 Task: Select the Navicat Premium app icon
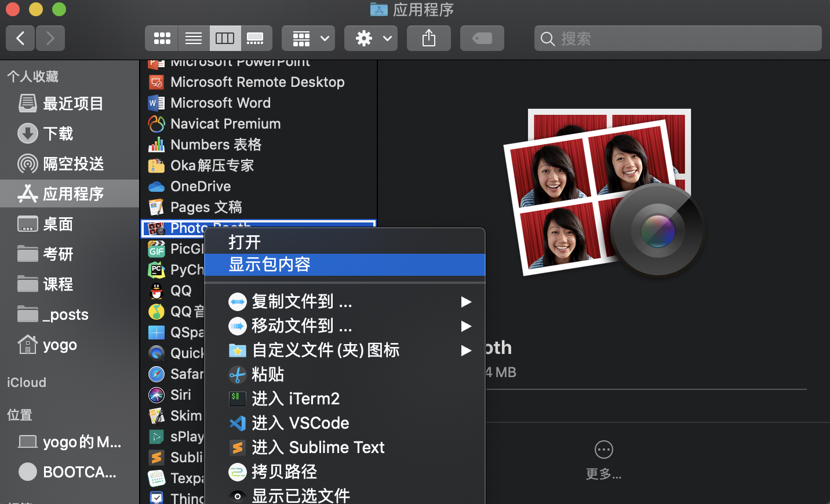pyautogui.click(x=156, y=124)
